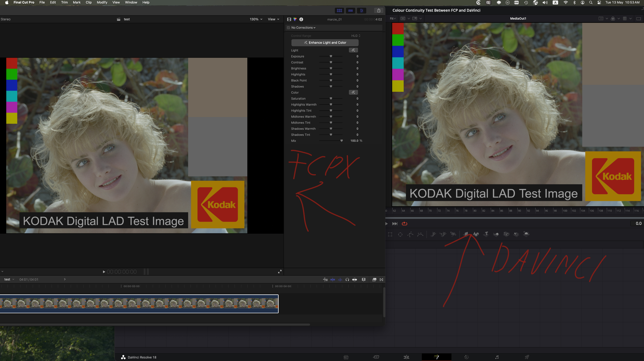
Task: Open the 130% viewer zoom menu
Action: (x=256, y=19)
